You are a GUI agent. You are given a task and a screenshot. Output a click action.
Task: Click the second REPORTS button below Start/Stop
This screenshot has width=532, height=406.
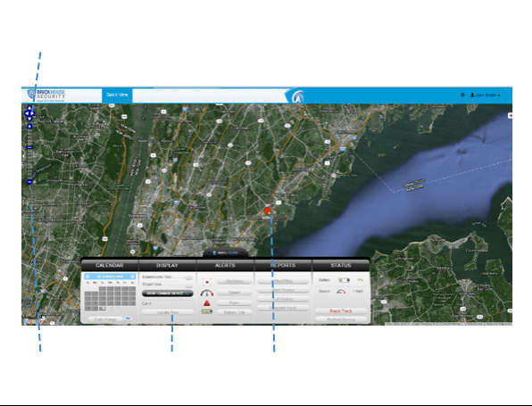(283, 290)
